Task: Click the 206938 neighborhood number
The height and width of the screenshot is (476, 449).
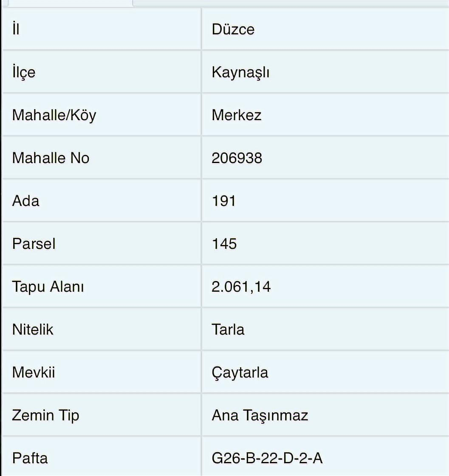Action: pyautogui.click(x=237, y=158)
